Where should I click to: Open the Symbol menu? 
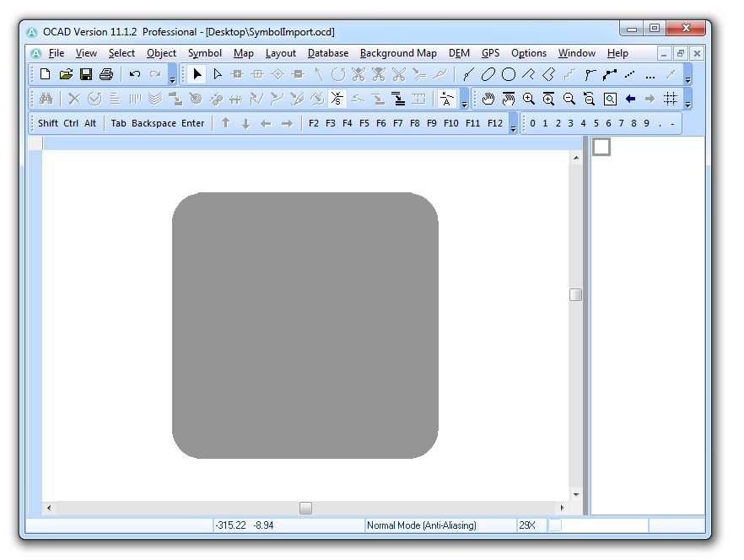click(x=204, y=53)
